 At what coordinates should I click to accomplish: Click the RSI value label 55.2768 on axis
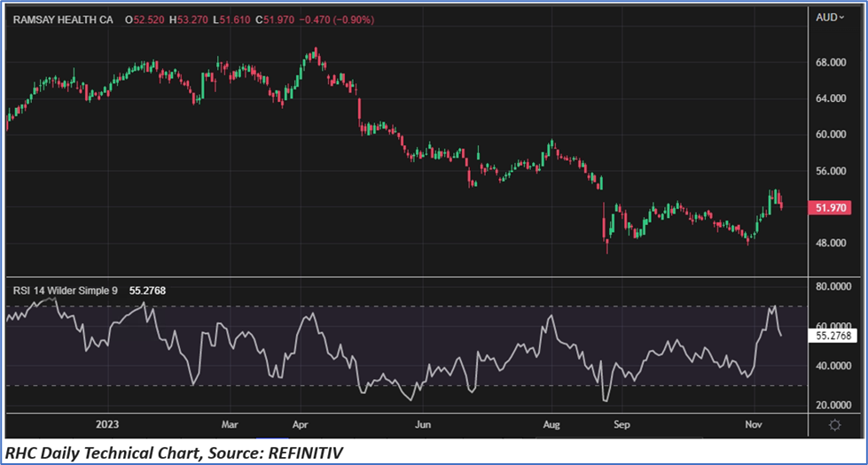pos(833,336)
